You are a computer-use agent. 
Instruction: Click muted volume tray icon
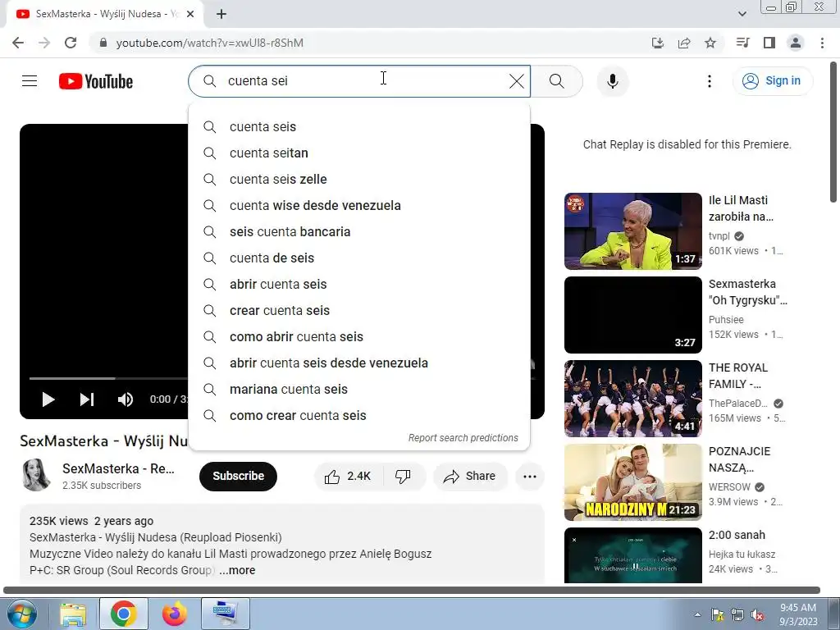[757, 614]
